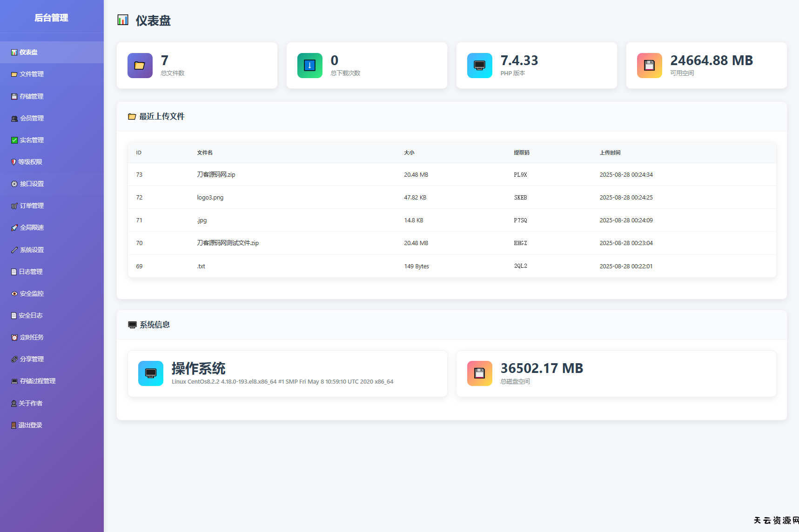Image resolution: width=799 pixels, height=532 pixels.
Task: Open 文件管理 in the sidebar
Action: [x=32, y=74]
